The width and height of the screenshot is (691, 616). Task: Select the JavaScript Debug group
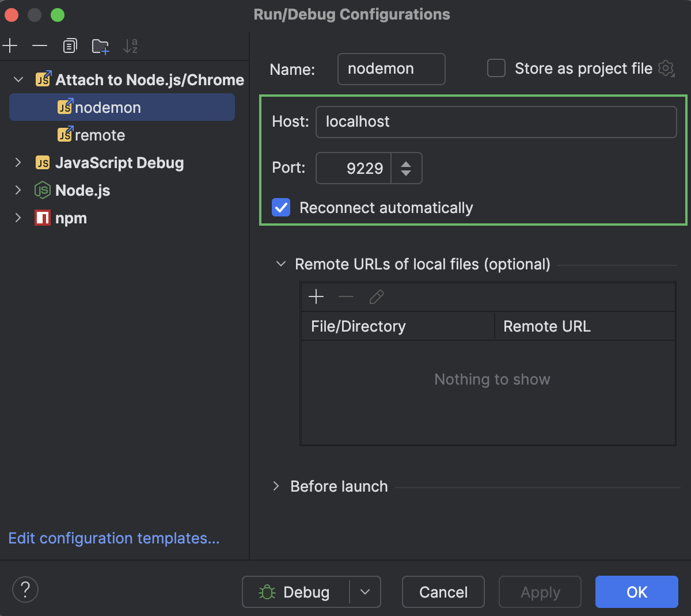pyautogui.click(x=119, y=163)
